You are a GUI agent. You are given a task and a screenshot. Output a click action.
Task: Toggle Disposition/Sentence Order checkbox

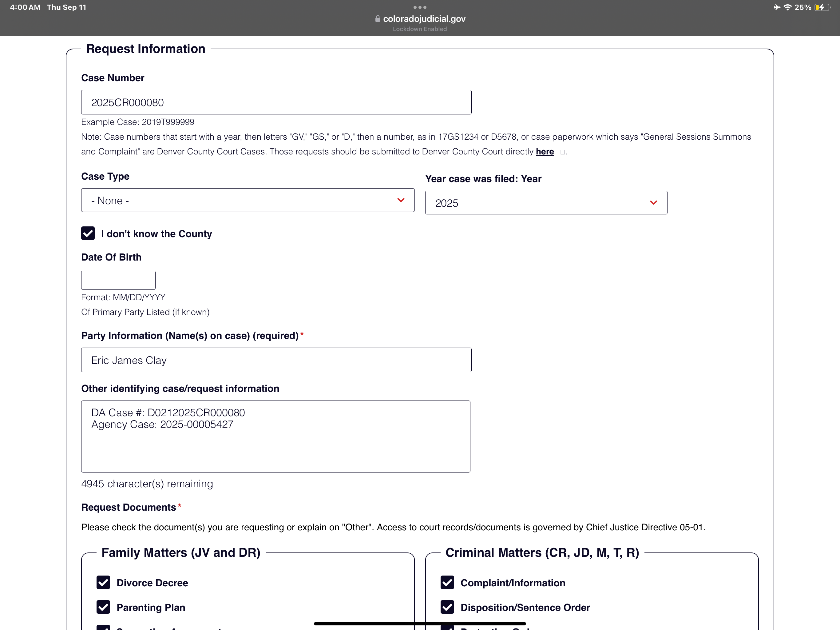point(447,607)
